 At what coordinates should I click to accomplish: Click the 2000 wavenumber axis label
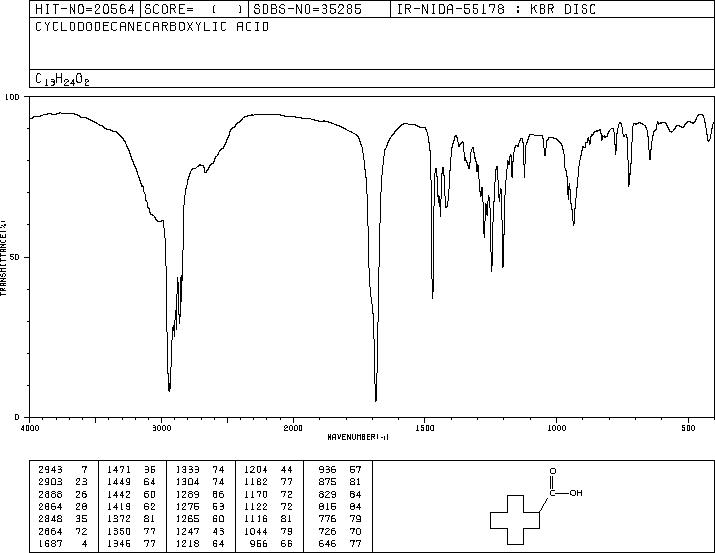(x=293, y=428)
